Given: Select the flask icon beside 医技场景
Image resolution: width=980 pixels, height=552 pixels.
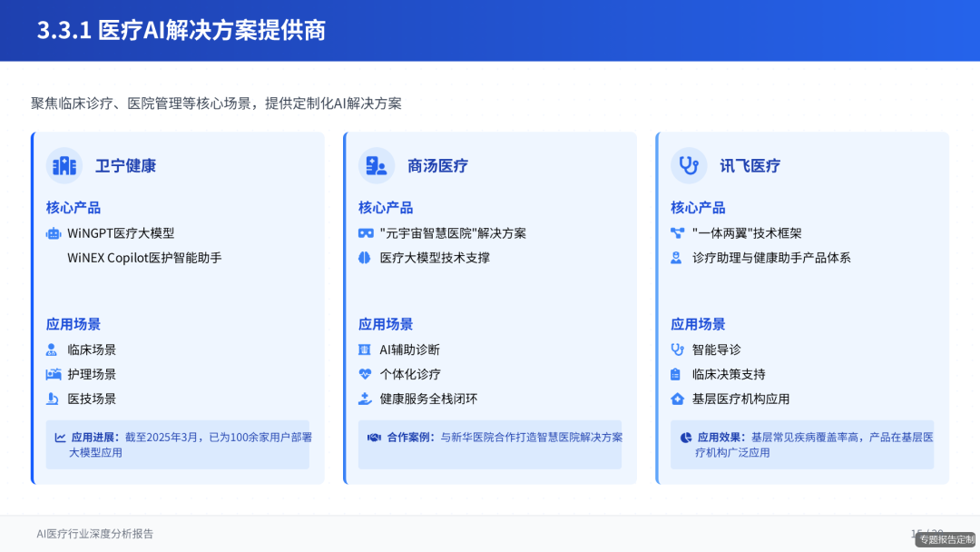Looking at the screenshot, I should (53, 398).
